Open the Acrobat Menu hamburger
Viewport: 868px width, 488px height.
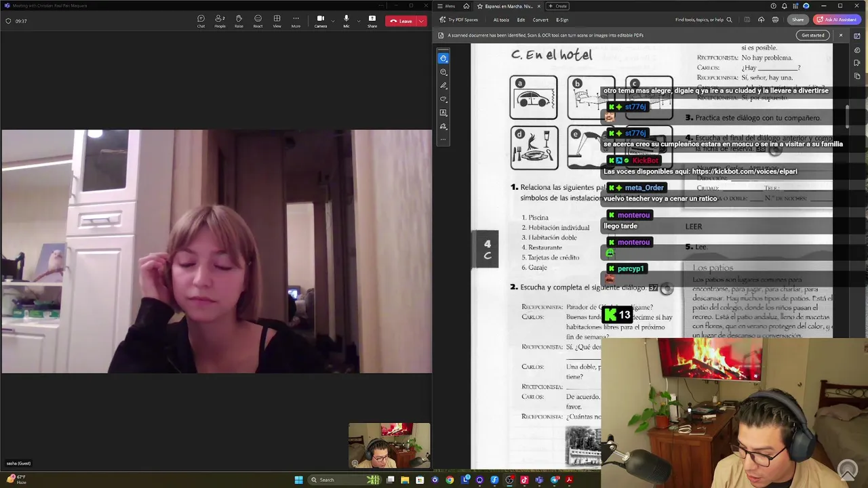447,6
